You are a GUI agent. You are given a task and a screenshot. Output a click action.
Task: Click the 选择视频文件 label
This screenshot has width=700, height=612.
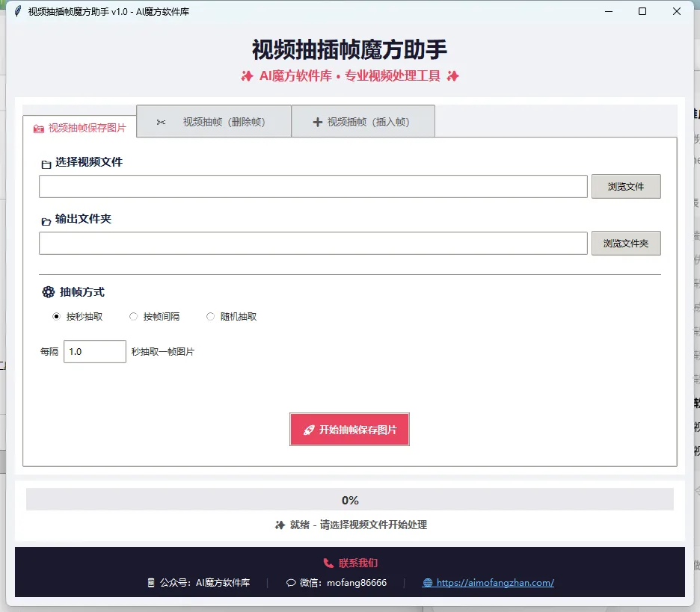point(89,162)
